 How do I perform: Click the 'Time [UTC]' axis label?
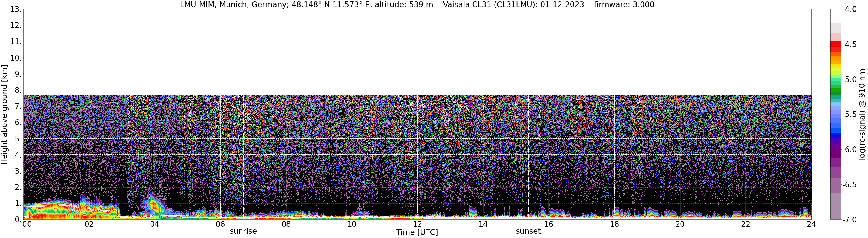pyautogui.click(x=417, y=232)
